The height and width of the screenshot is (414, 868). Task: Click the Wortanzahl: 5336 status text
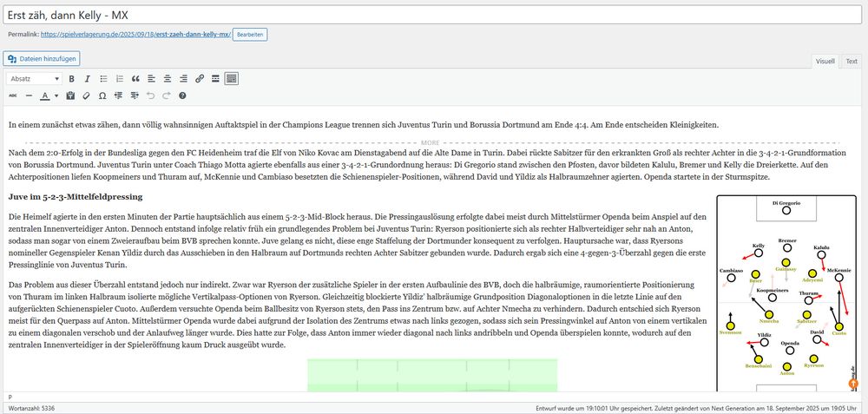point(31,408)
